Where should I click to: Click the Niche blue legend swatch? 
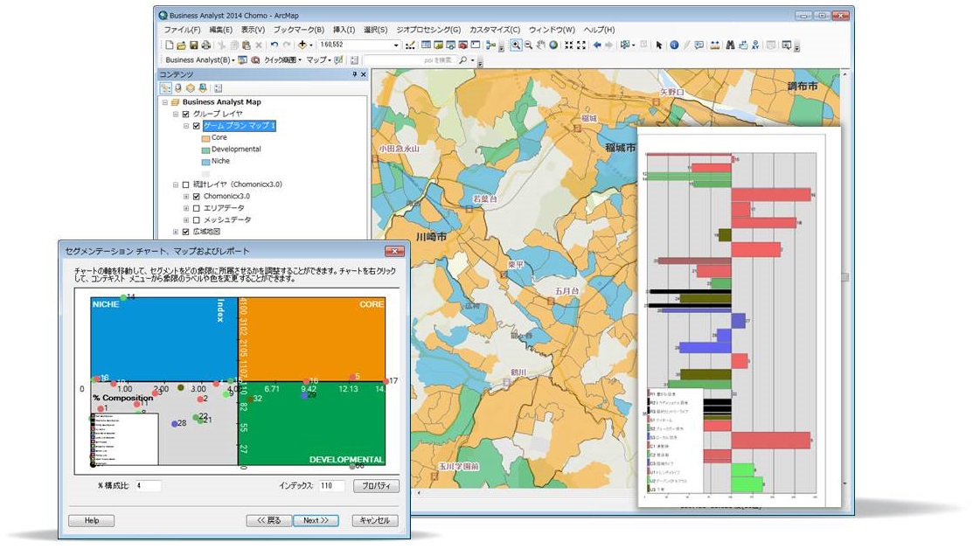[x=205, y=162]
